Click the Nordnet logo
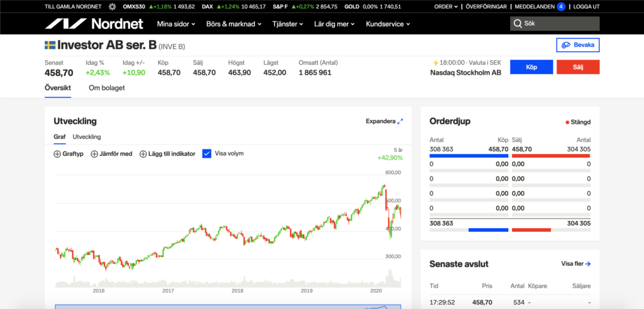This screenshot has height=309, width=644. coord(94,24)
